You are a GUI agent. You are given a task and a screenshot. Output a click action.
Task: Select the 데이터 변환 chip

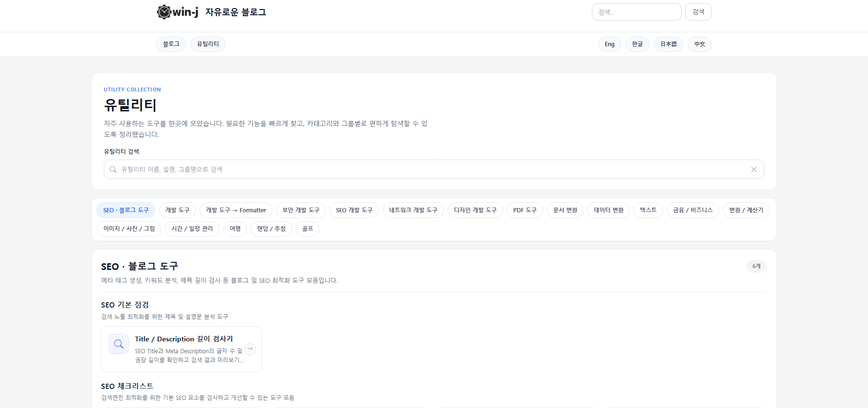[x=609, y=210]
